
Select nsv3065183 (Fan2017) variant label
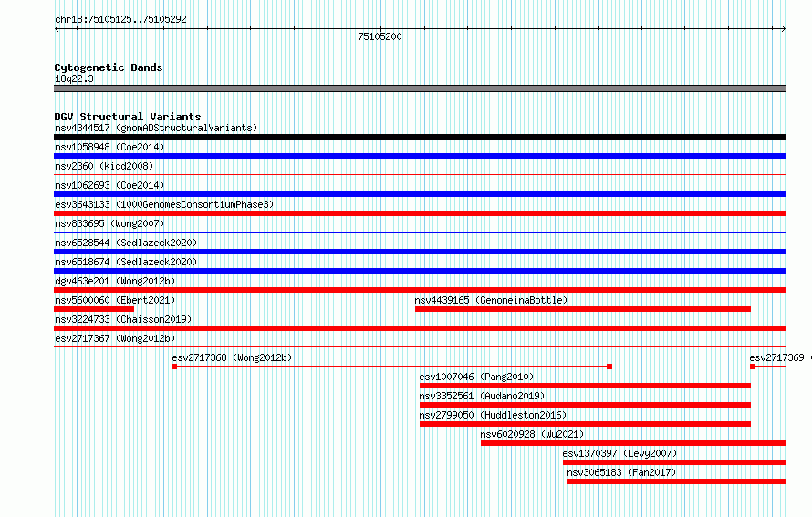(x=621, y=472)
